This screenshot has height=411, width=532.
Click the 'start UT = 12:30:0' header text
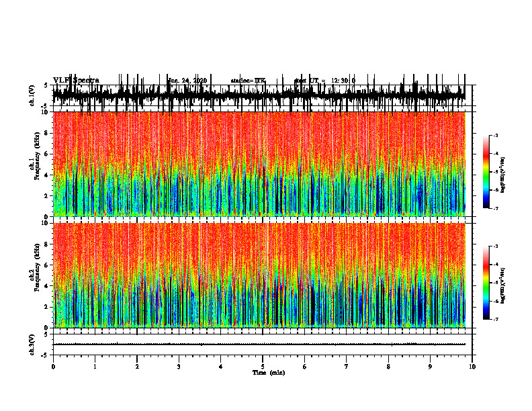[x=324, y=81]
